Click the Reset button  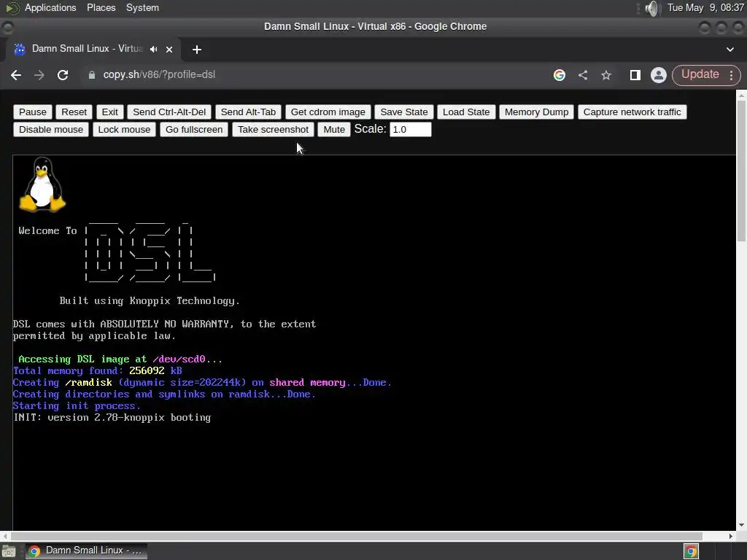coord(74,112)
